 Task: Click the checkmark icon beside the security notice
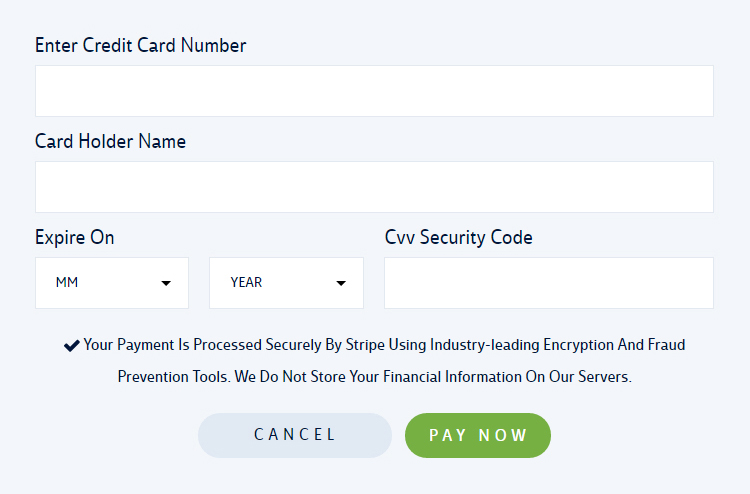coord(71,346)
